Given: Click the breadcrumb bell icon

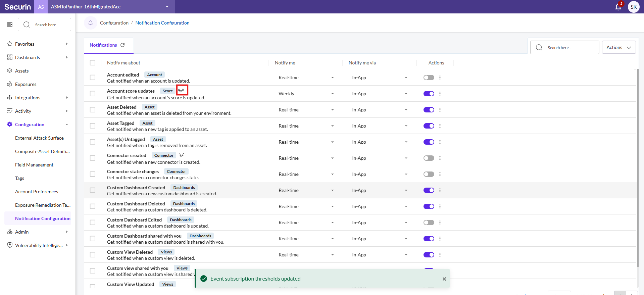Looking at the screenshot, I should tap(90, 23).
